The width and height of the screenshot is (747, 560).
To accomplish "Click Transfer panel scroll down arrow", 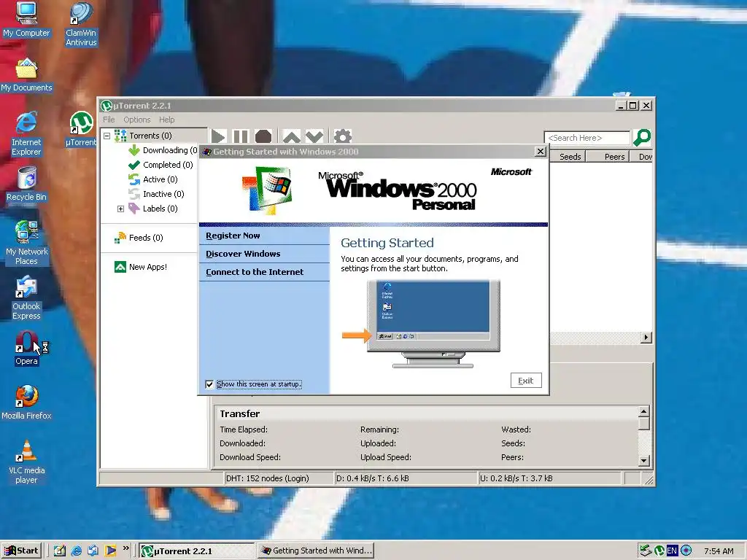I will pos(644,461).
